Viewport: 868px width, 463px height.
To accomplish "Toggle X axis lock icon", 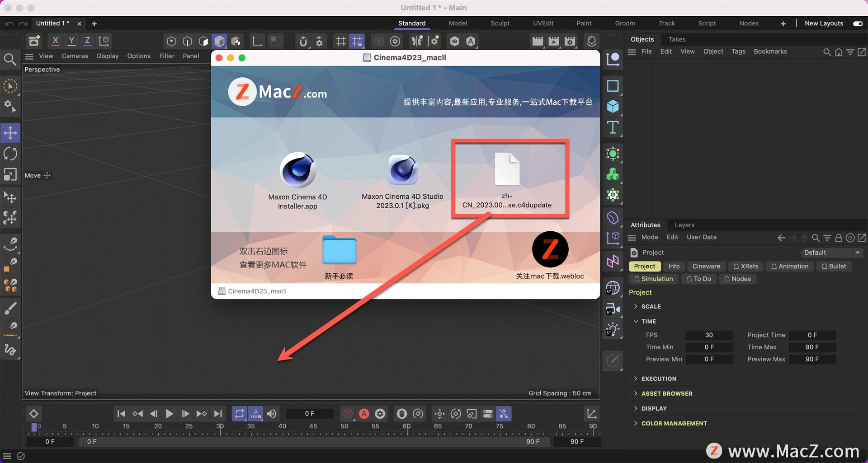I will tap(55, 41).
